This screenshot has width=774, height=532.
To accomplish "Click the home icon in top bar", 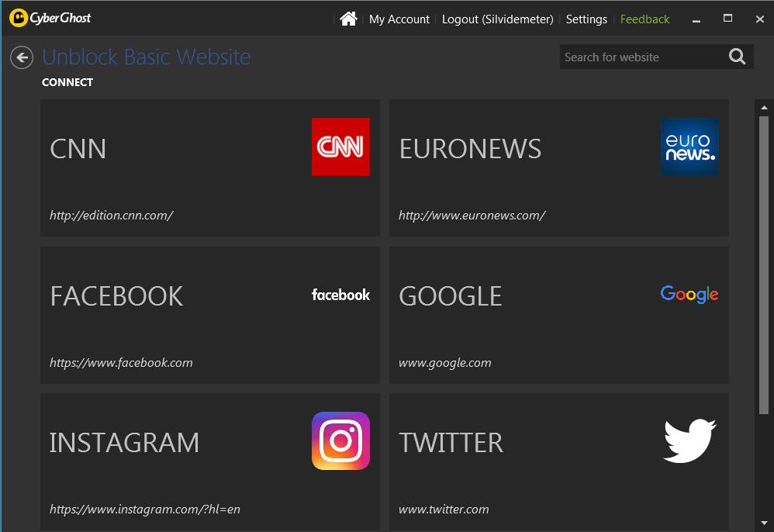I will point(348,19).
